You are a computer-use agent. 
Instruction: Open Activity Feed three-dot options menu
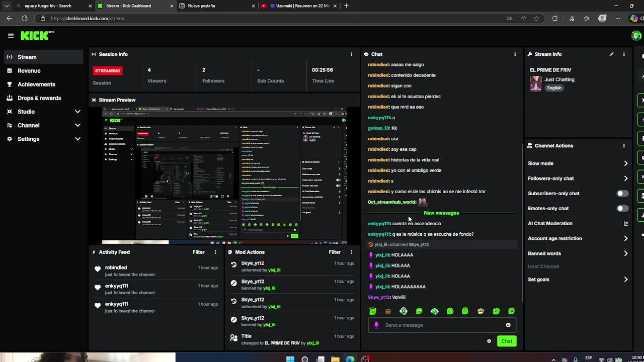point(215,252)
